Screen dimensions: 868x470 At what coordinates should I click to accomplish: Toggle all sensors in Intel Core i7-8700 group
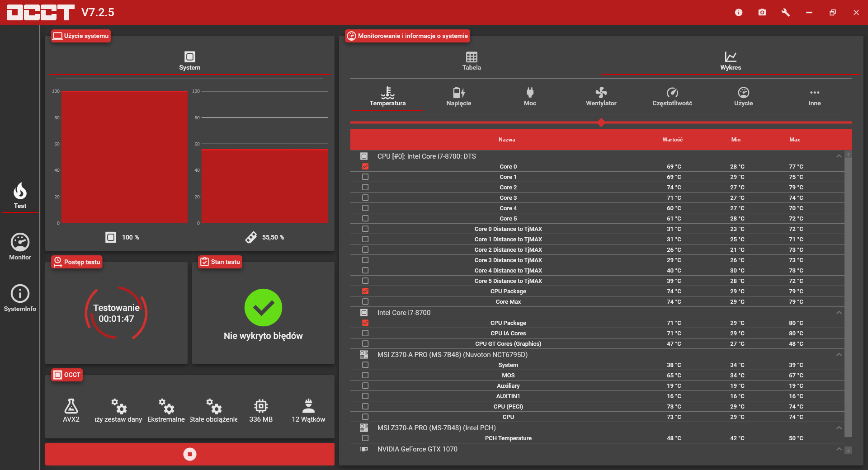[364, 313]
